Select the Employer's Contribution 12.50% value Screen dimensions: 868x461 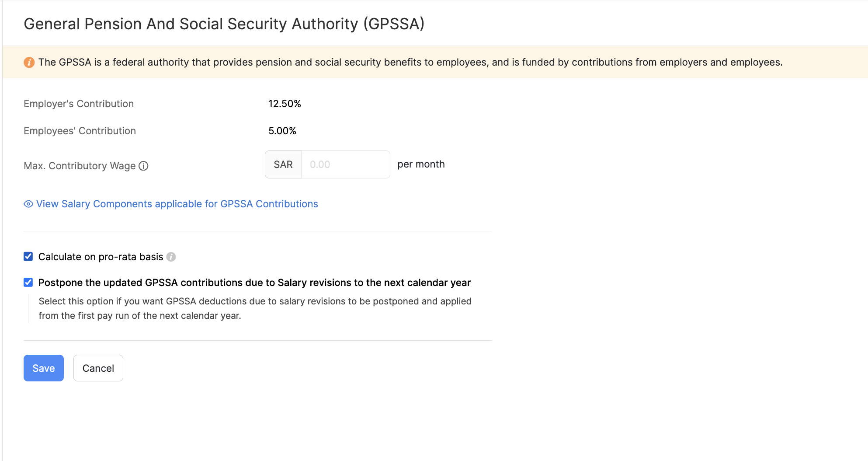click(285, 104)
